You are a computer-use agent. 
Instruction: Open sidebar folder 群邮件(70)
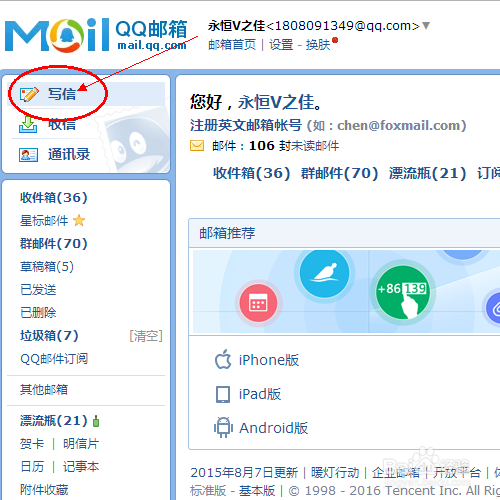tap(54, 243)
